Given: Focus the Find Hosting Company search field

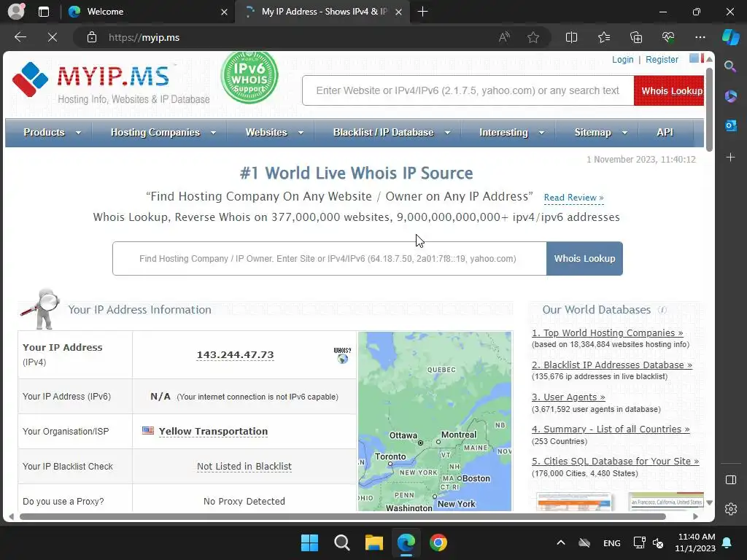Looking at the screenshot, I should click(330, 259).
